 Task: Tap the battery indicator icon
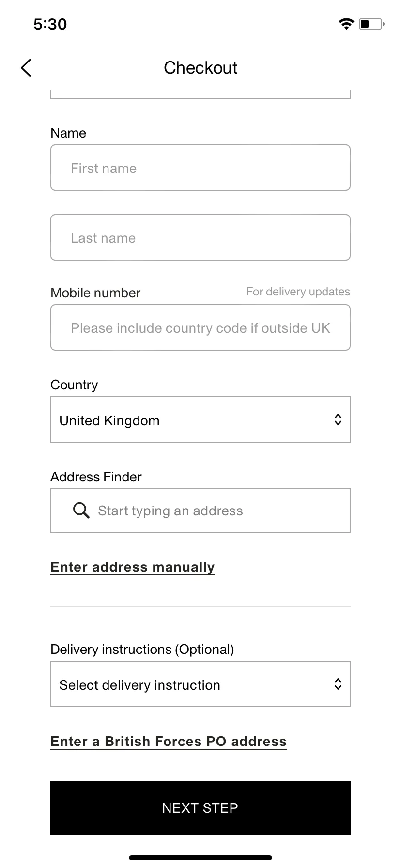pyautogui.click(x=371, y=24)
